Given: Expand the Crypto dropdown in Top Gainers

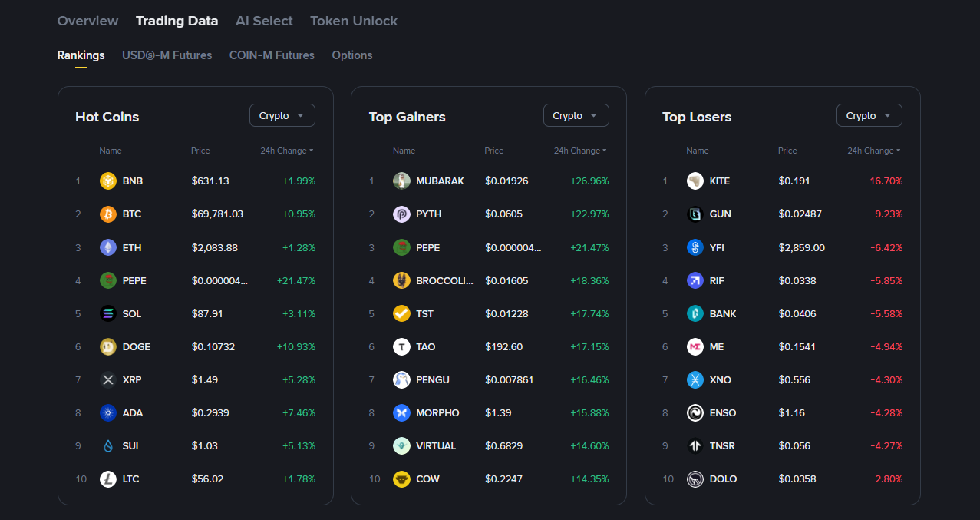Looking at the screenshot, I should click(576, 116).
